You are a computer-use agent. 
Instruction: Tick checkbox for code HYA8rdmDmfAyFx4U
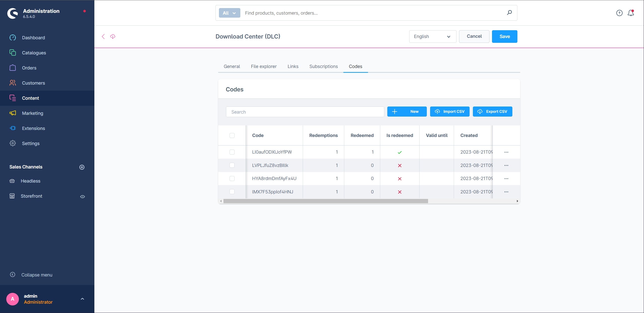coord(232,179)
